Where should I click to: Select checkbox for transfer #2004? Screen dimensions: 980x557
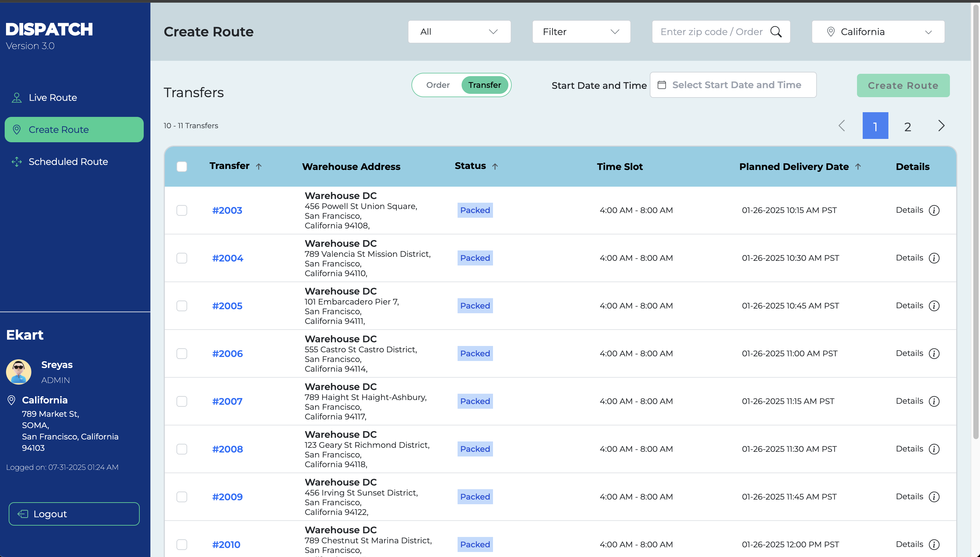click(182, 258)
